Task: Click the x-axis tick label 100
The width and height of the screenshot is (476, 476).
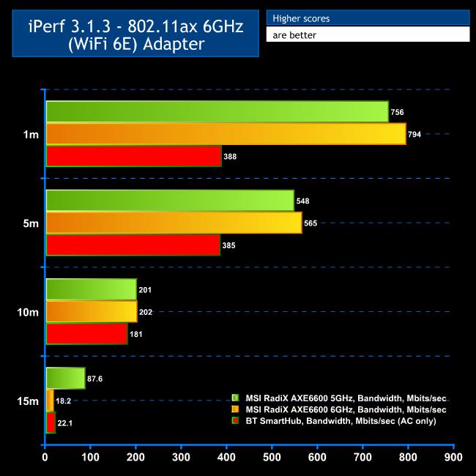Action: 91,457
